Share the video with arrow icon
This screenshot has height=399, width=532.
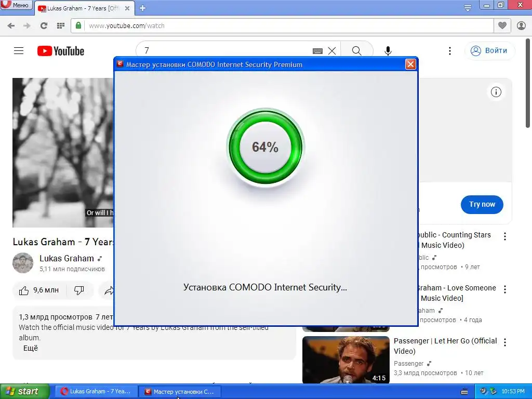[x=109, y=290]
